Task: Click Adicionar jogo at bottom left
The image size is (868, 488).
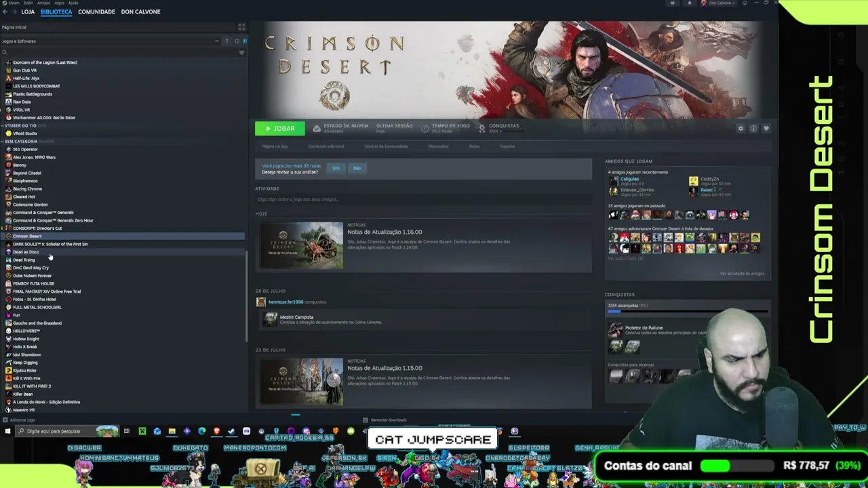Action: [x=19, y=420]
